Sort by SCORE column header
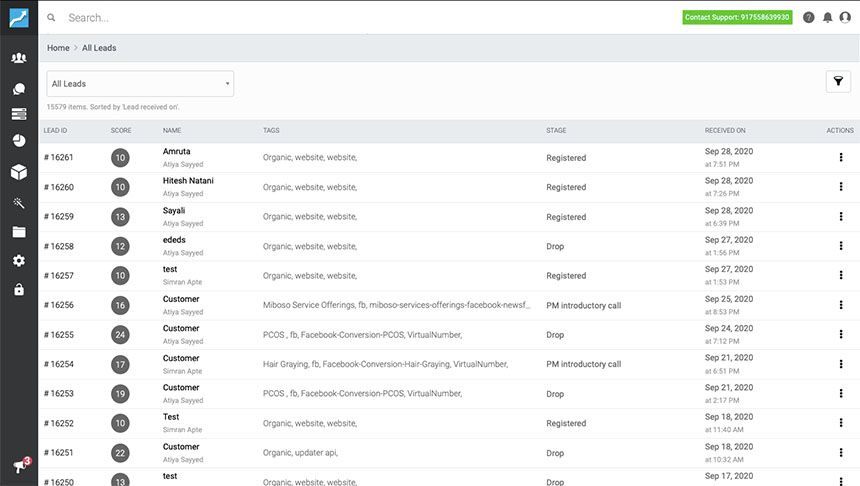This screenshot has width=860, height=486. coord(121,131)
